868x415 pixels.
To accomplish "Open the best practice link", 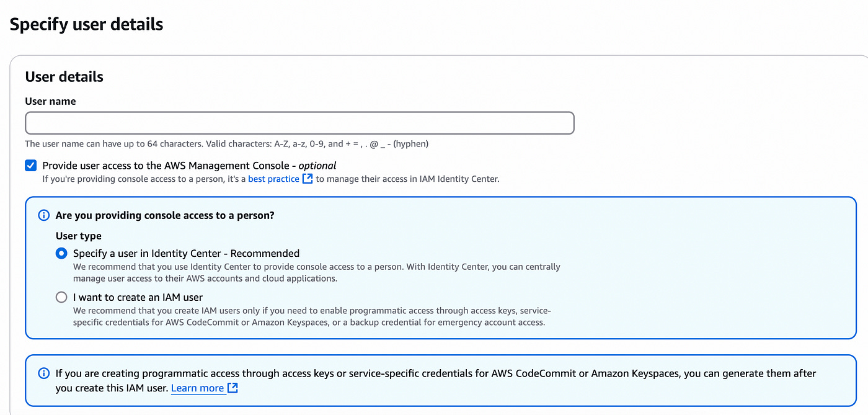I will tap(273, 179).
